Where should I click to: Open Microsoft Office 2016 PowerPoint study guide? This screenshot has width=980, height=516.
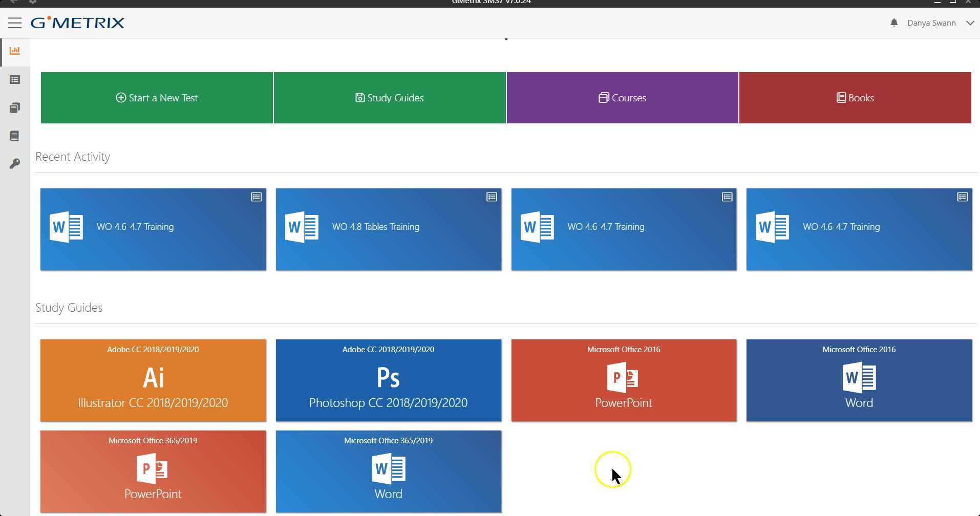pyautogui.click(x=624, y=380)
